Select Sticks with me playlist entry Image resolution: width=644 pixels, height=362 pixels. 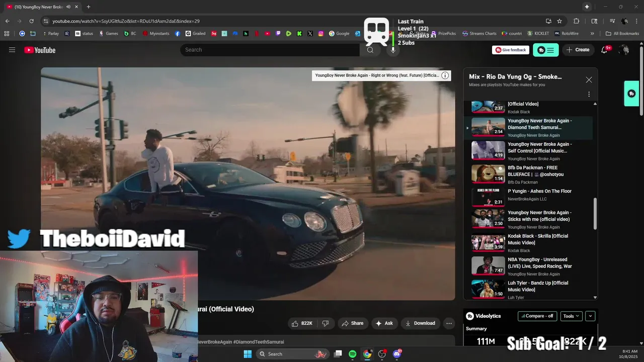pyautogui.click(x=528, y=219)
